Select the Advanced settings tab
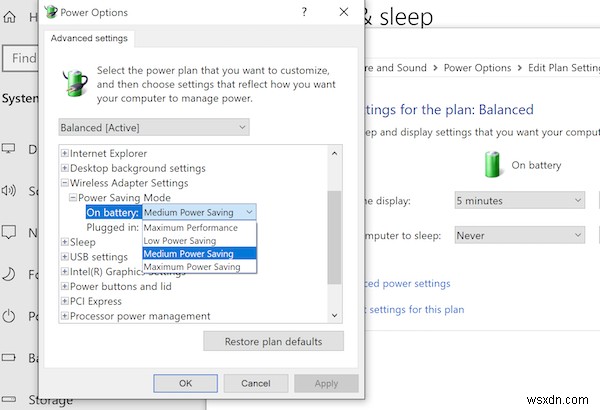This screenshot has width=600, height=410. pyautogui.click(x=89, y=38)
